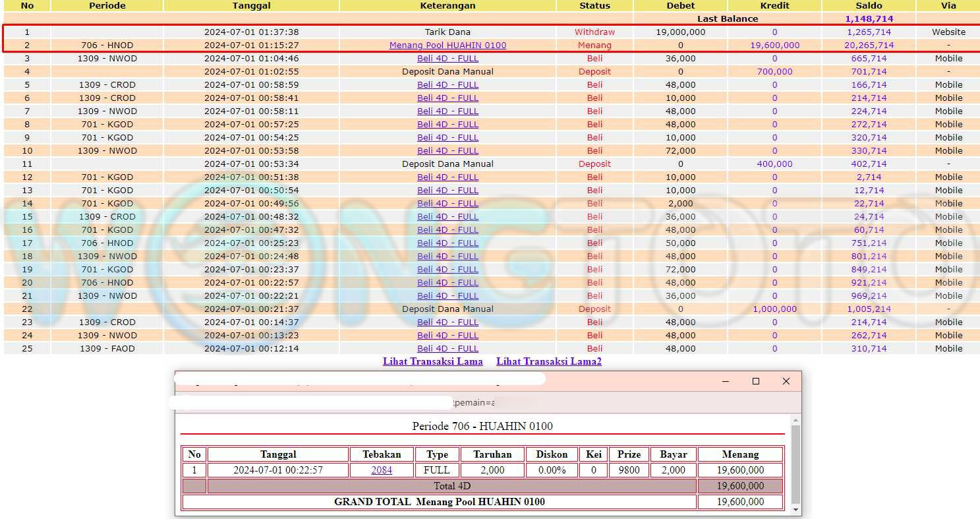The image size is (980, 519).
Task: Maximize the HUAHIN 0100 popup window
Action: click(x=756, y=381)
